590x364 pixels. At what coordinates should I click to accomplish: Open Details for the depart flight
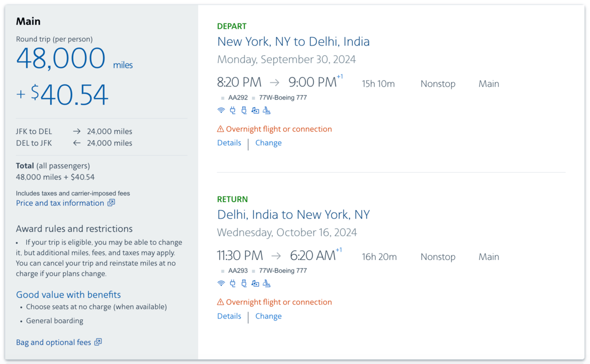tap(229, 143)
